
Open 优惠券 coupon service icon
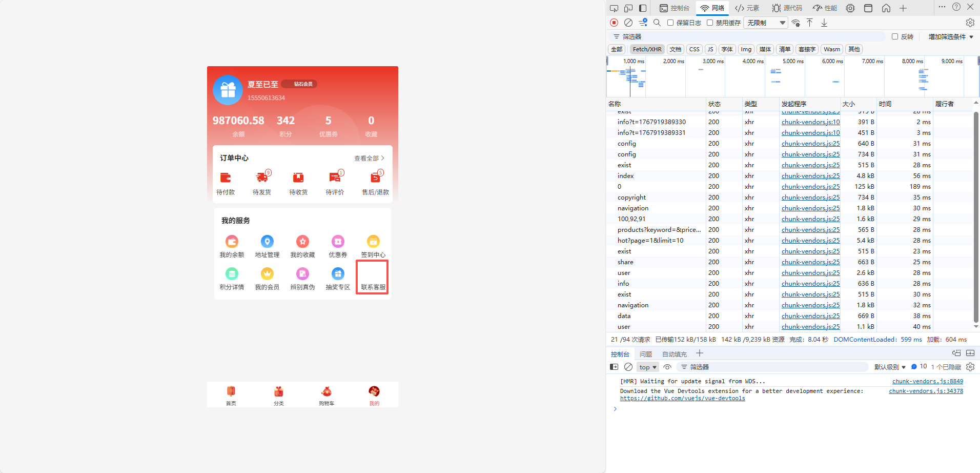tap(338, 247)
